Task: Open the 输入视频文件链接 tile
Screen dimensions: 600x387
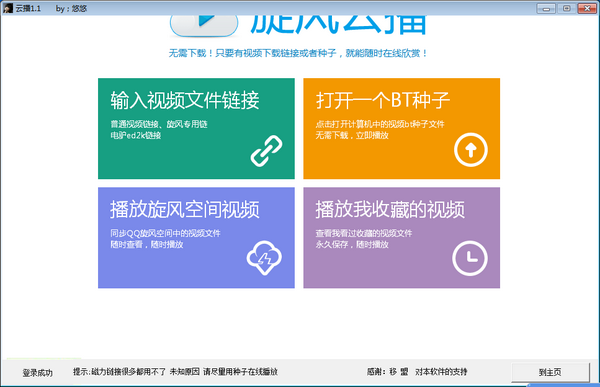Action: click(196, 129)
